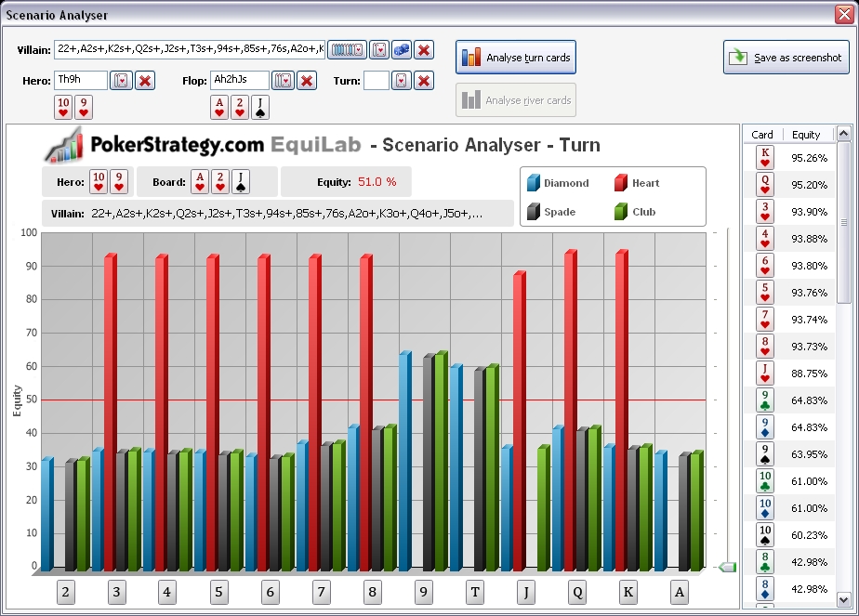Click the green slider handle beside chart
The image size is (859, 616).
tap(728, 567)
